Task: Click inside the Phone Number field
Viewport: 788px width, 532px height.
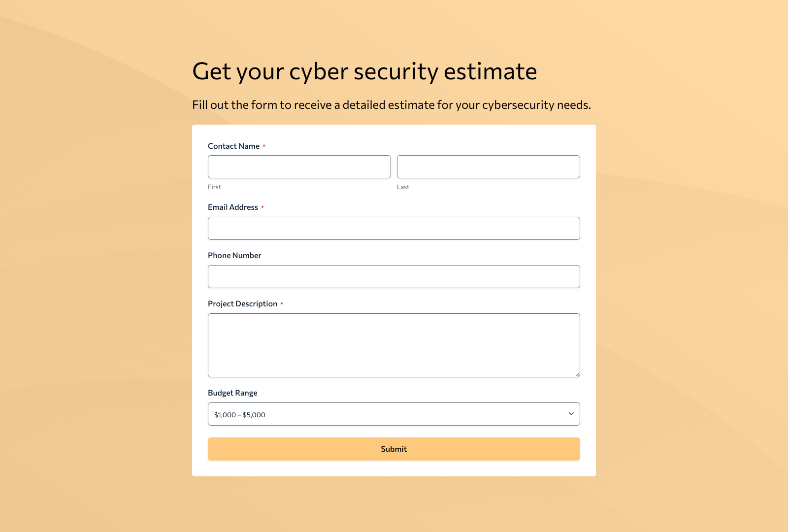Action: click(394, 276)
